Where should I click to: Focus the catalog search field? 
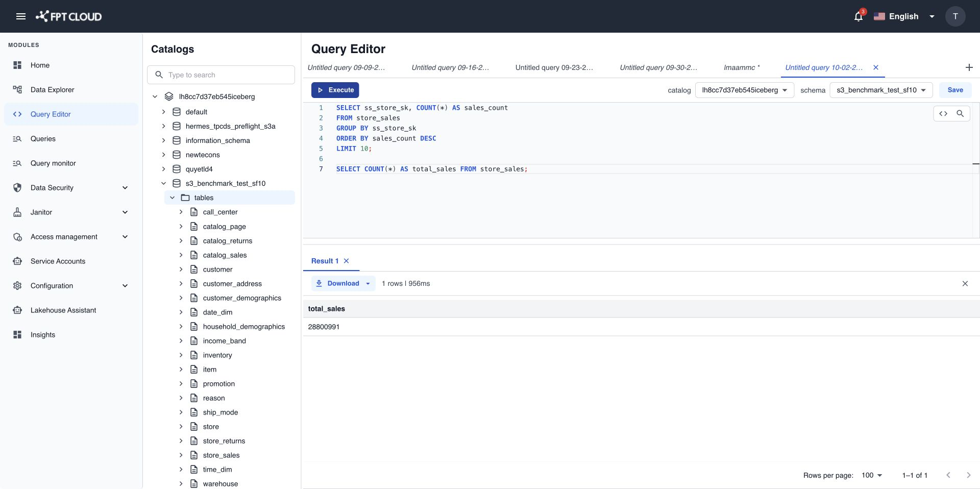coord(221,75)
